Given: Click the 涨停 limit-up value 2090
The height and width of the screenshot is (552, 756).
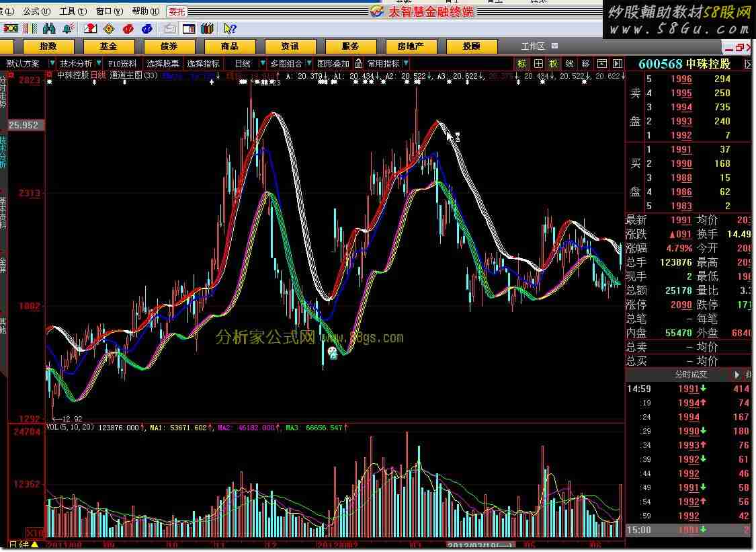Looking at the screenshot, I should click(681, 305).
